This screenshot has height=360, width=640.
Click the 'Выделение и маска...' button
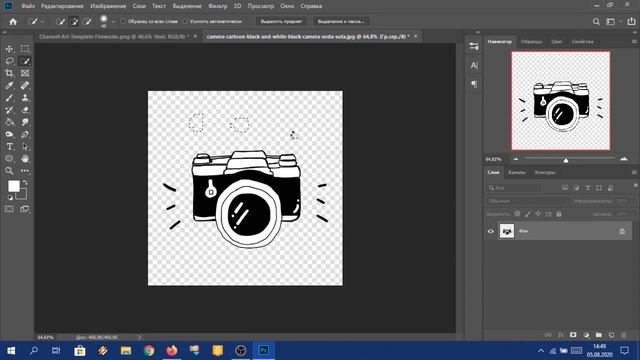point(341,21)
